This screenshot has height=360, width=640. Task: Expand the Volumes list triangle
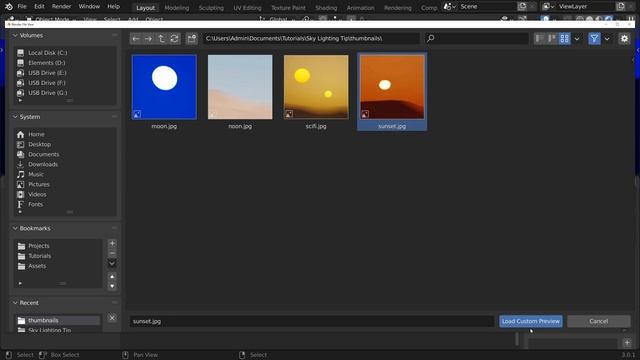pyautogui.click(x=20, y=100)
